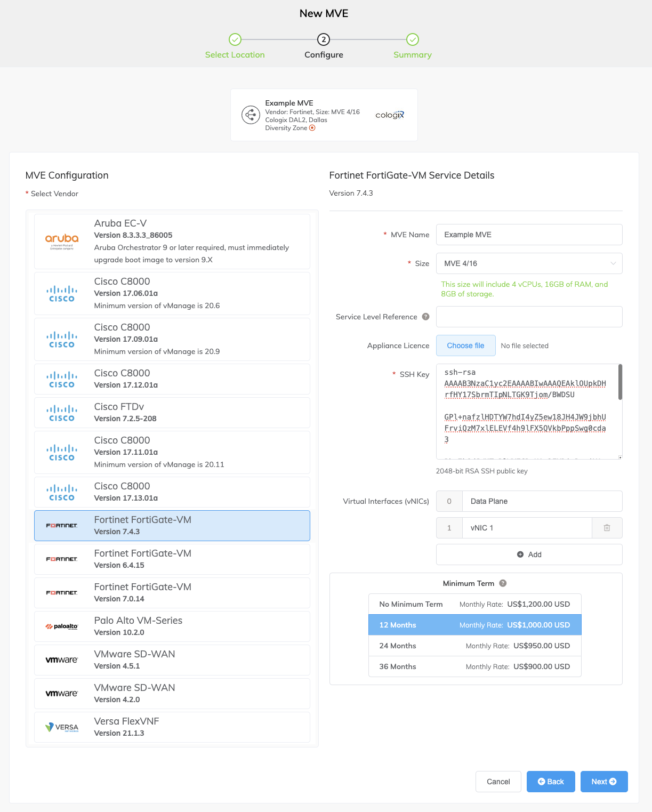Click the Minimum Term help icon
The image size is (652, 812).
(503, 583)
